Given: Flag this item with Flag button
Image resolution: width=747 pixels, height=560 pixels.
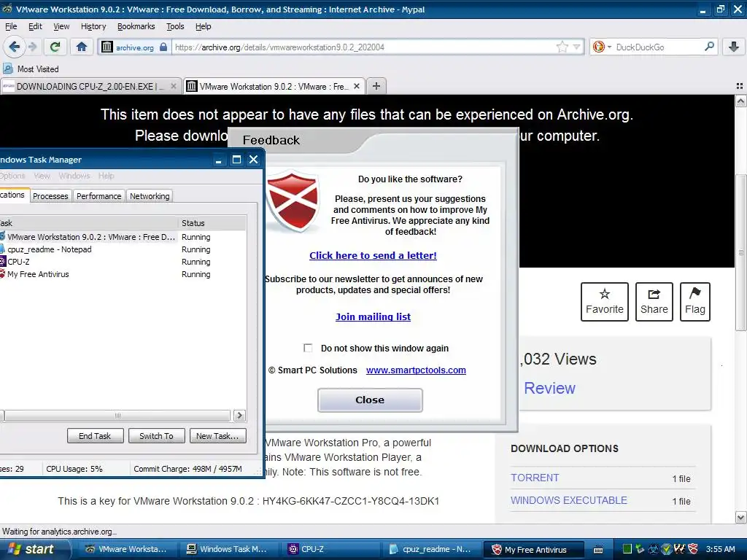Looking at the screenshot, I should pos(695,302).
